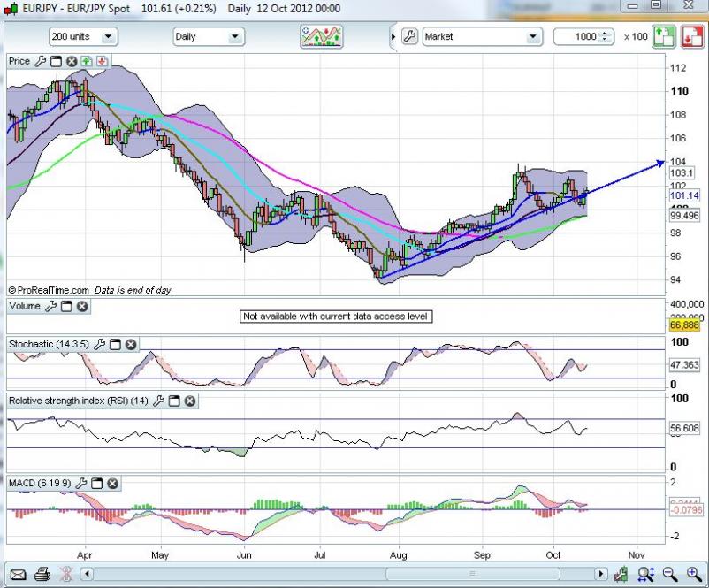Open Price panel wrench settings
Viewport: 709px width, 588px height.
pos(38,61)
